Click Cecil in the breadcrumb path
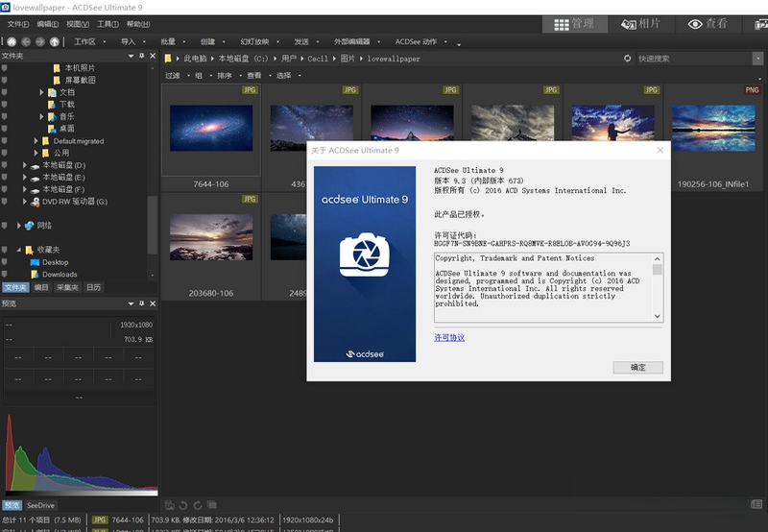 click(318, 59)
